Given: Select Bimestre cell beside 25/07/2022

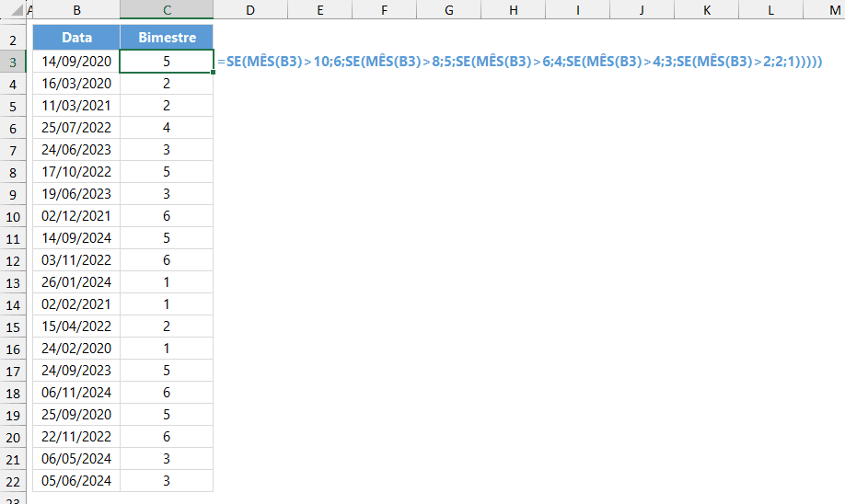Looking at the screenshot, I should coord(167,128).
